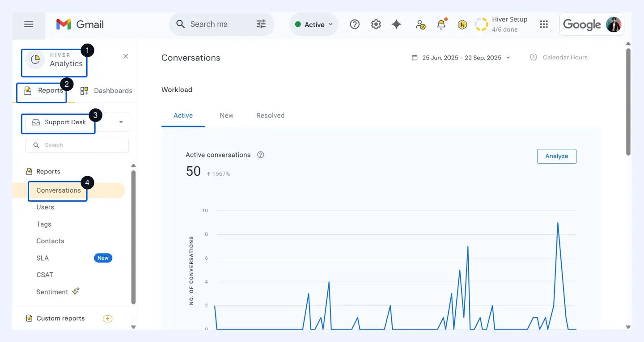This screenshot has width=644, height=342.
Task: Open Gmail settings gear icon
Action: coord(376,25)
